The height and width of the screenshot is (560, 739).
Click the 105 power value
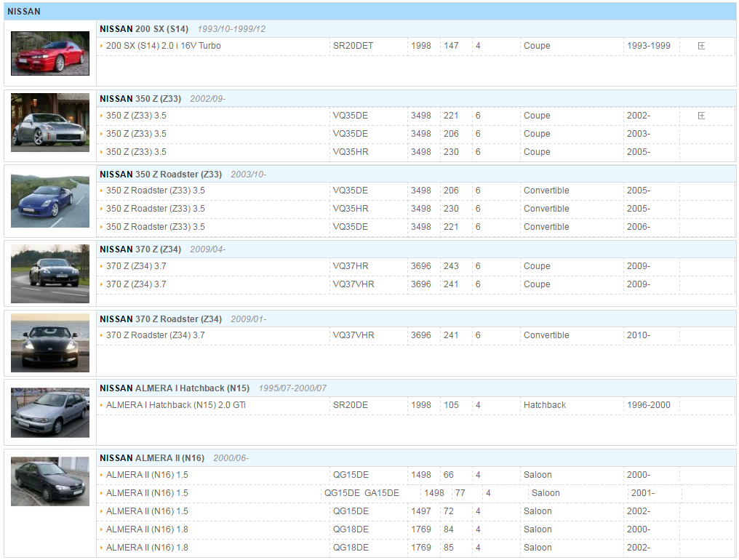coord(451,405)
